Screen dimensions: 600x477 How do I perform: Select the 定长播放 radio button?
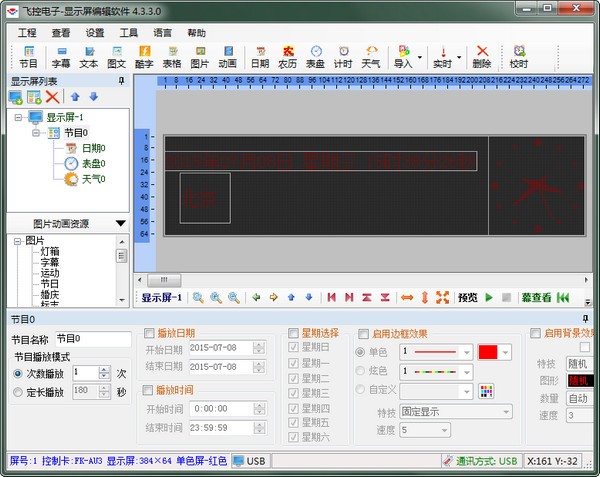point(20,392)
